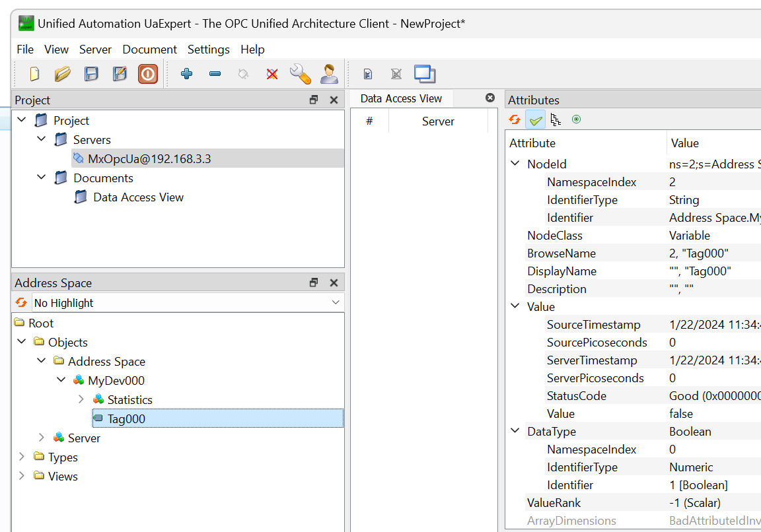Select the Root folder in Address Space

[x=41, y=323]
